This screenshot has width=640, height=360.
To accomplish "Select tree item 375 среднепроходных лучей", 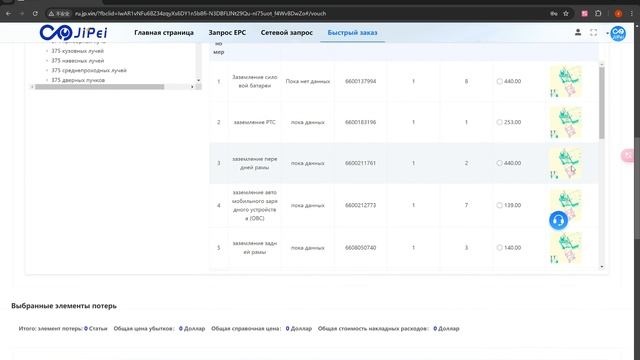I will [x=89, y=71].
